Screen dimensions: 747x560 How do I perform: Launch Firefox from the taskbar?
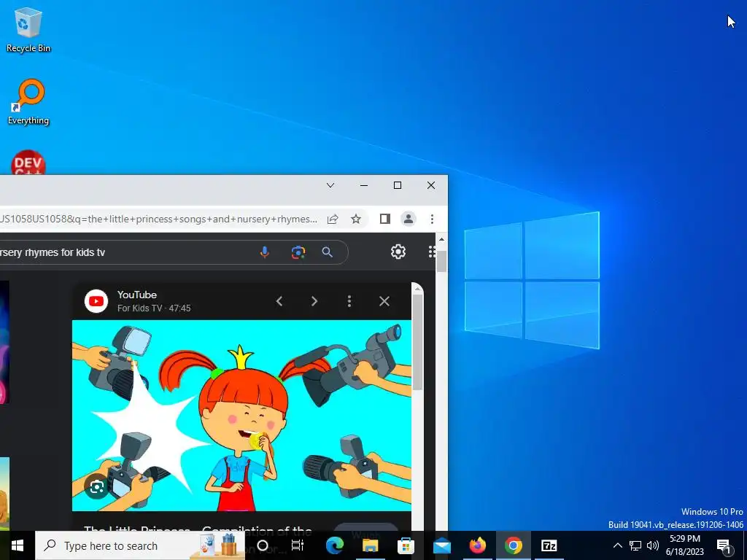(477, 545)
